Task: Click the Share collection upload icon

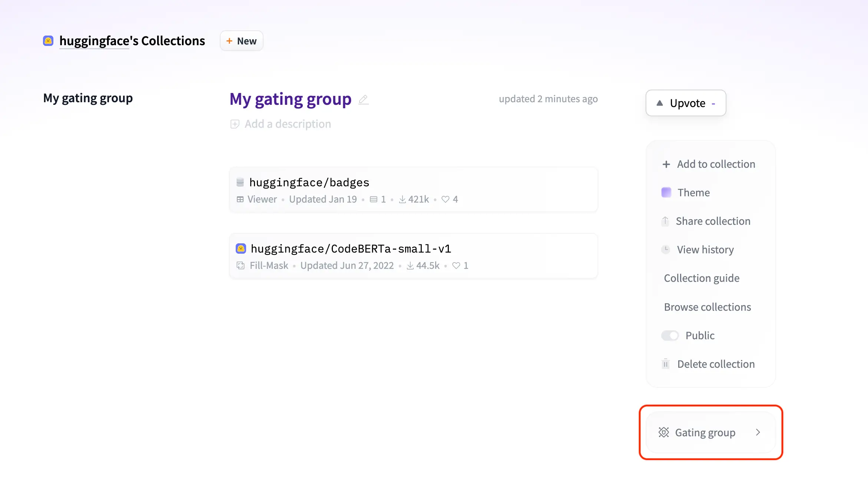Action: coord(665,221)
